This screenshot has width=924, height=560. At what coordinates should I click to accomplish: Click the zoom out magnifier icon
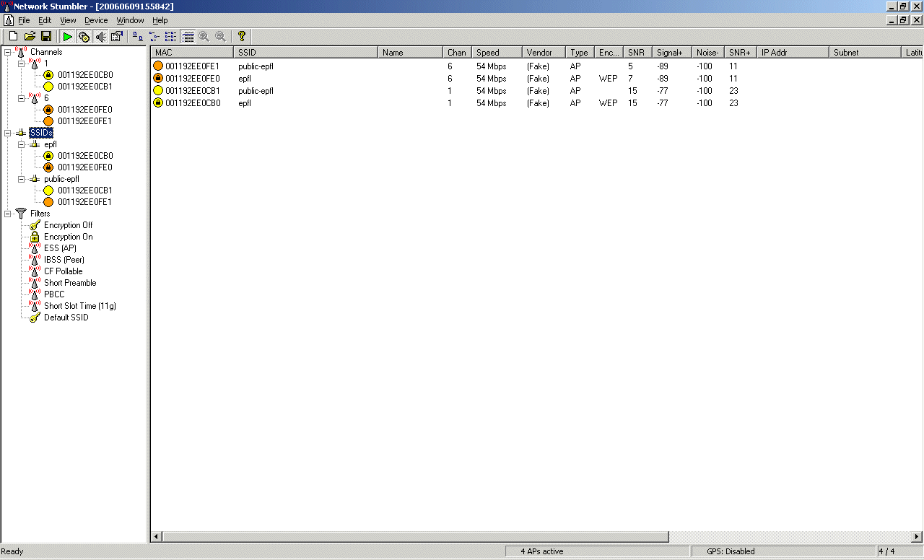[x=221, y=36]
